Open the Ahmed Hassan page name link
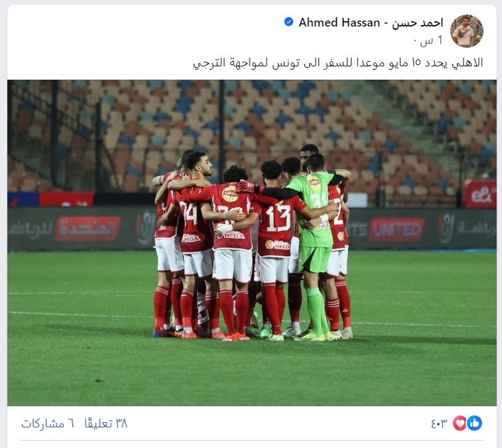The width and height of the screenshot is (502, 448). click(x=339, y=23)
